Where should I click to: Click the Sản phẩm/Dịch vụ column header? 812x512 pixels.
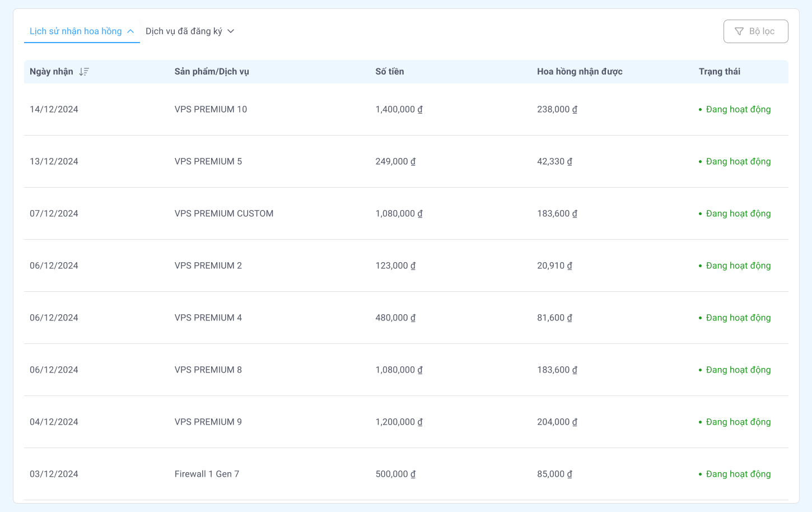212,72
